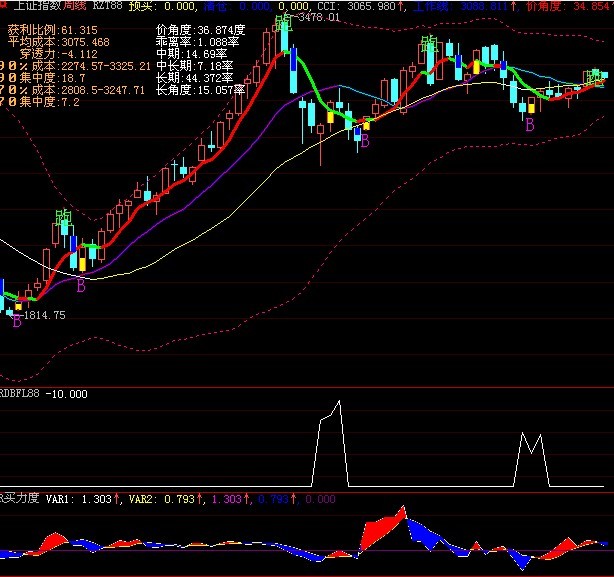Click the 获利比例:61.315 line
Image resolution: width=614 pixels, height=577 pixels.
(x=52, y=30)
